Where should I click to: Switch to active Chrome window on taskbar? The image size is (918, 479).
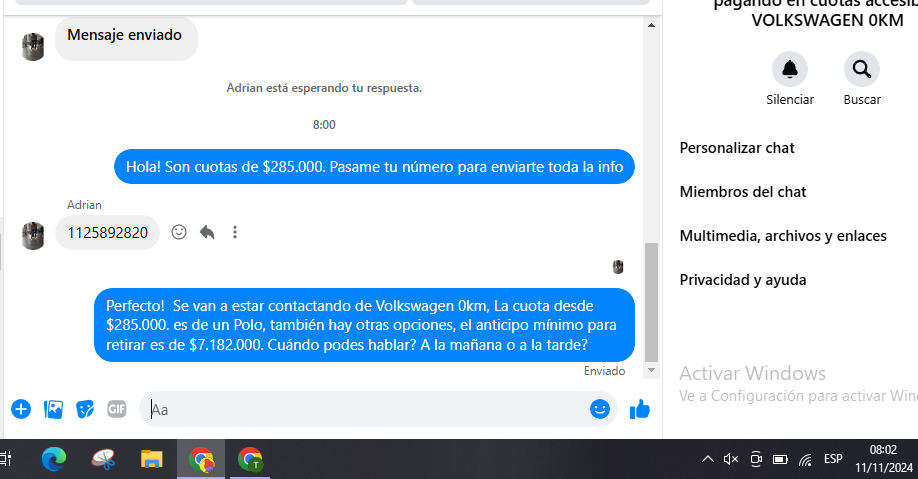tap(201, 459)
